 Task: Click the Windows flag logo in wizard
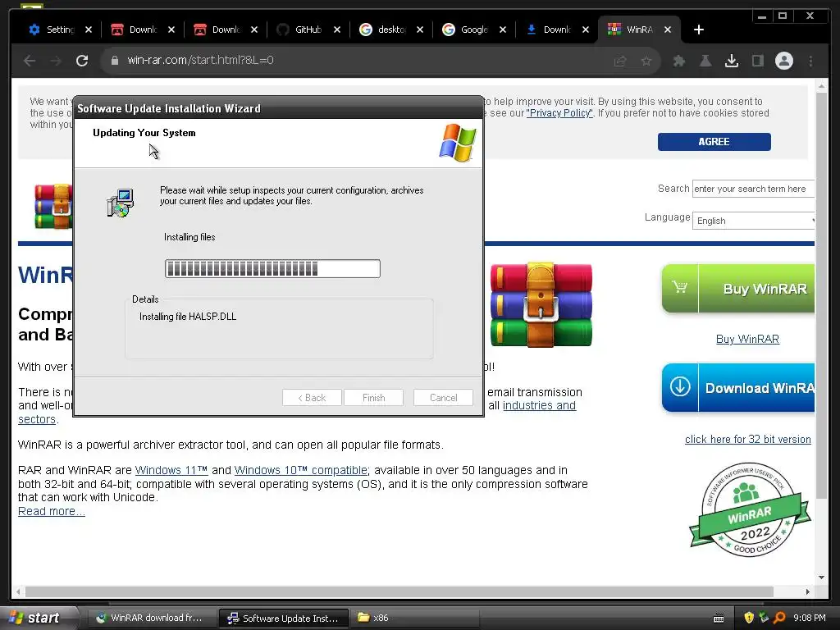(x=458, y=143)
